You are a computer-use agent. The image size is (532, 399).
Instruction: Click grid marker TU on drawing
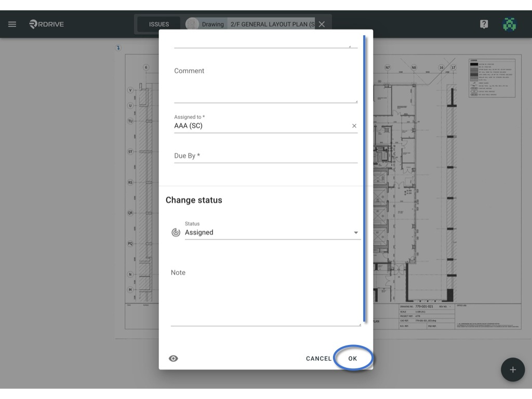coord(130,121)
